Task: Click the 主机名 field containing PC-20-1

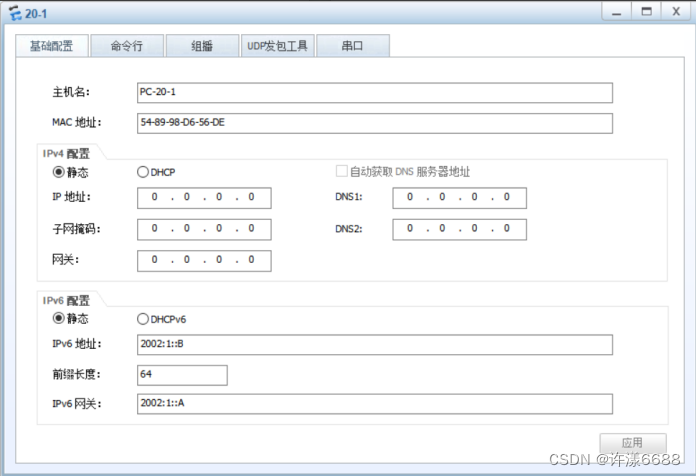Action: [375, 93]
